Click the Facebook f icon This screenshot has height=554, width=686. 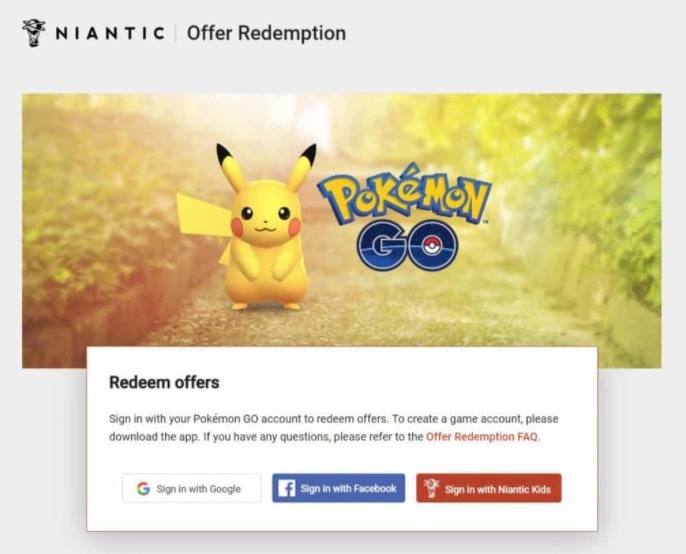[x=287, y=489]
